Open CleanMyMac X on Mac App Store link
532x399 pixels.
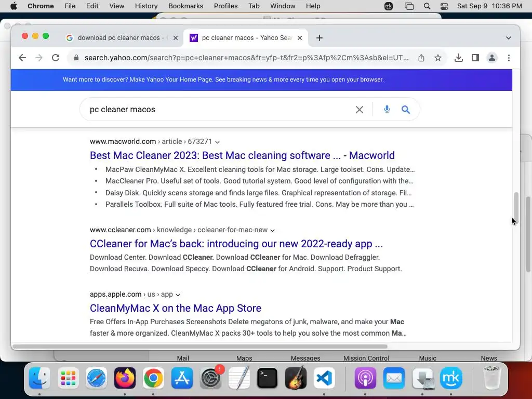pos(176,308)
